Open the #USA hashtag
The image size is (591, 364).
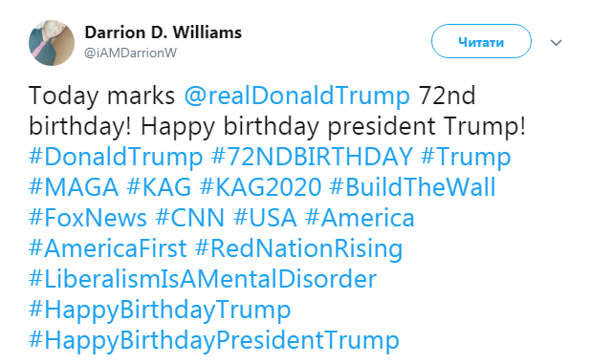pyautogui.click(x=265, y=218)
